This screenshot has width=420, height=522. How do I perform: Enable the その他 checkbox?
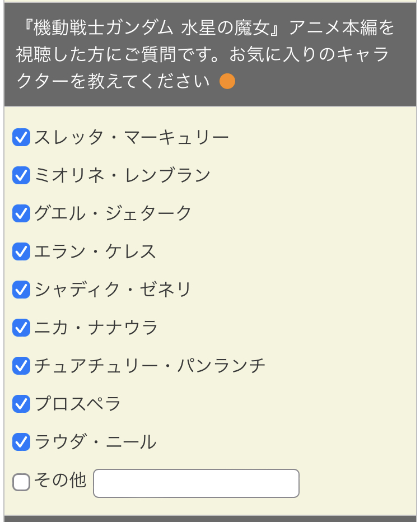pyautogui.click(x=21, y=482)
